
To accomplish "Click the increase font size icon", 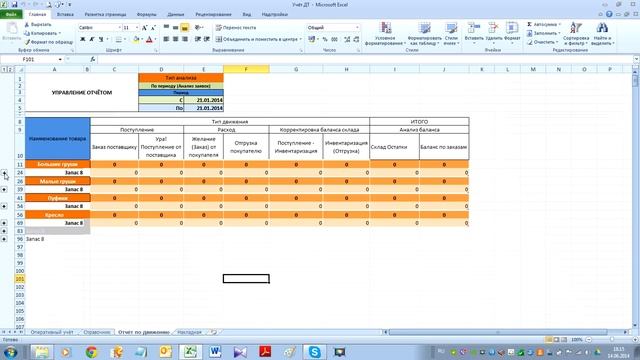I will click(x=144, y=28).
